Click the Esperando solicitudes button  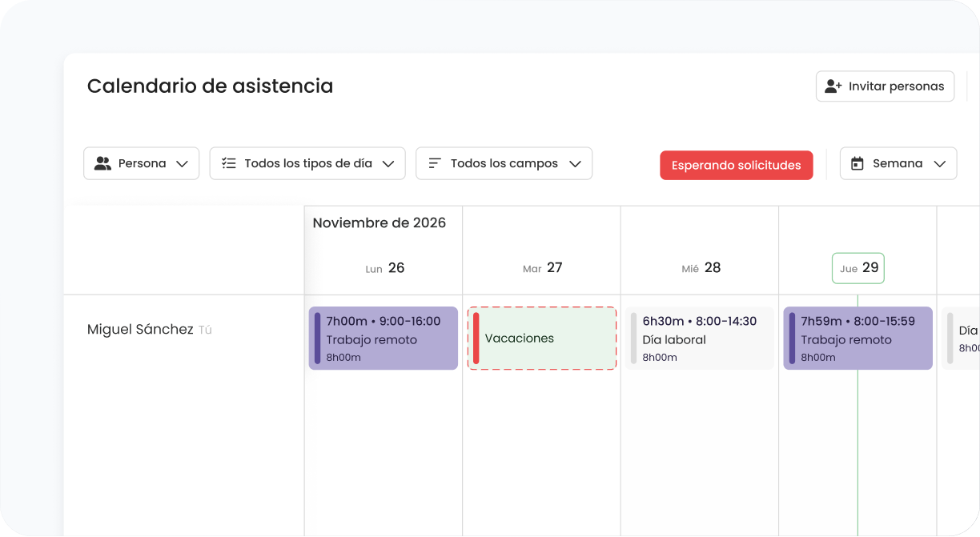coord(737,166)
